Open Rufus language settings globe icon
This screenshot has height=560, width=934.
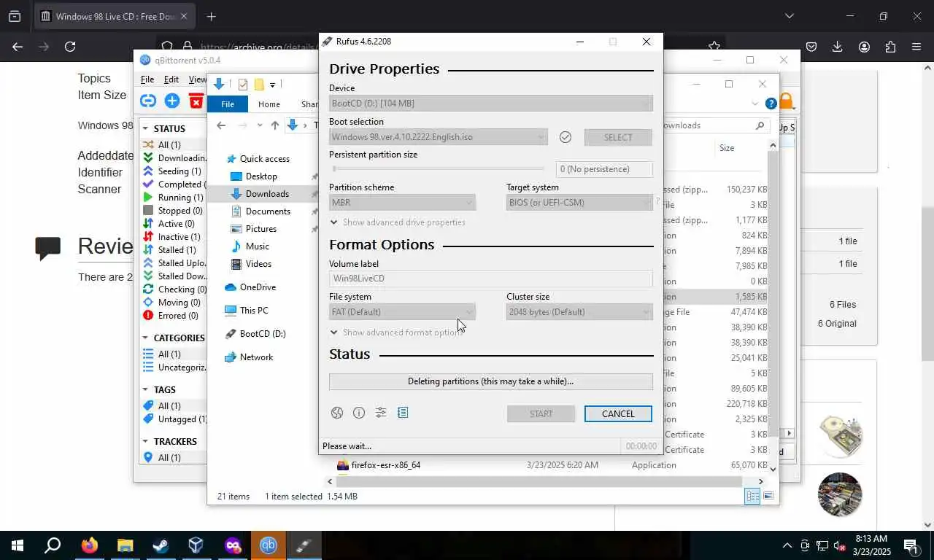point(337,413)
